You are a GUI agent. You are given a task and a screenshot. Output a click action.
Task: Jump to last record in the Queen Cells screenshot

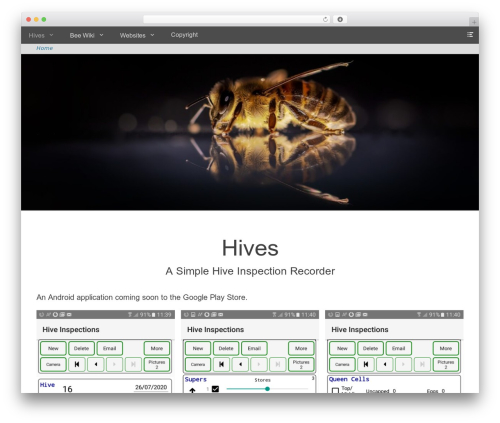tap(422, 364)
